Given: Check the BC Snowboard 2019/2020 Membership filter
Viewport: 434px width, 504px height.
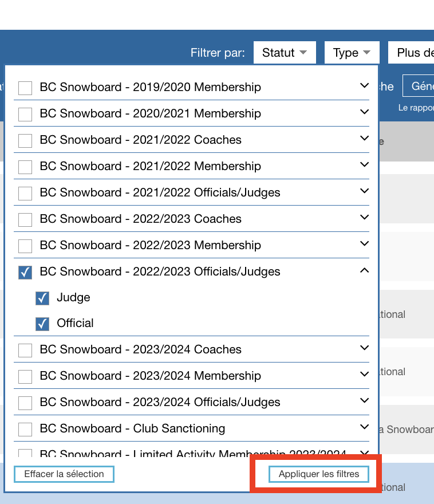Looking at the screenshot, I should (x=25, y=87).
